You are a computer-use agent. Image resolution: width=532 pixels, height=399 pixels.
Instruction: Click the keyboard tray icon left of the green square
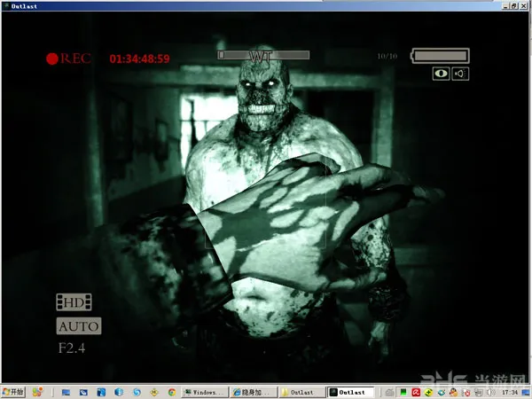click(389, 393)
